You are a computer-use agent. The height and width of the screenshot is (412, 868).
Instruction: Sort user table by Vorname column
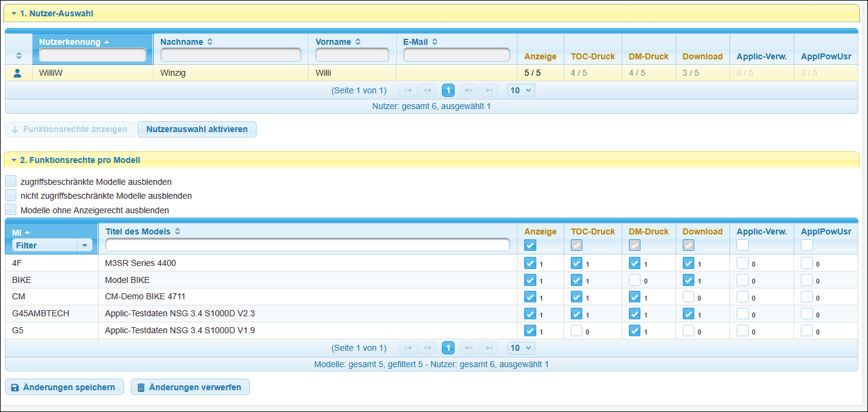358,42
